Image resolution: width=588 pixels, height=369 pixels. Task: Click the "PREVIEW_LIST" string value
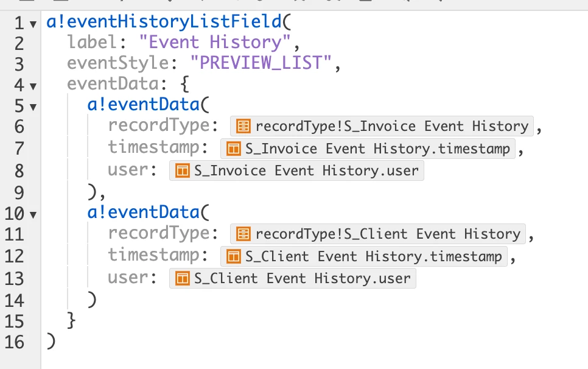pos(261,62)
